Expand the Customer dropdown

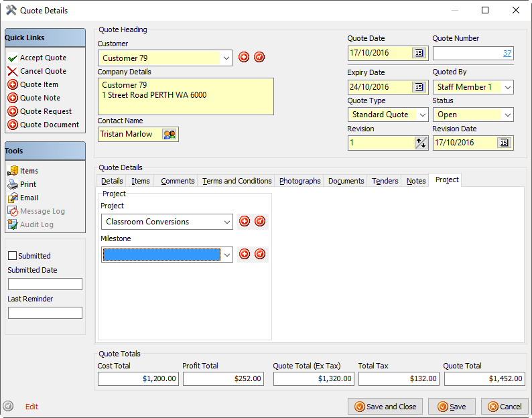[226, 58]
